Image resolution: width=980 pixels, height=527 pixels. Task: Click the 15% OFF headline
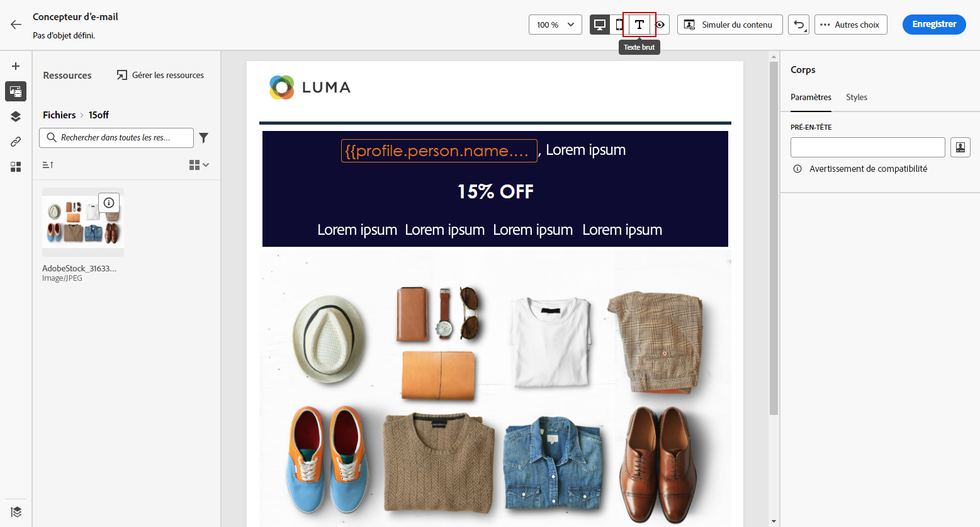[x=495, y=191]
